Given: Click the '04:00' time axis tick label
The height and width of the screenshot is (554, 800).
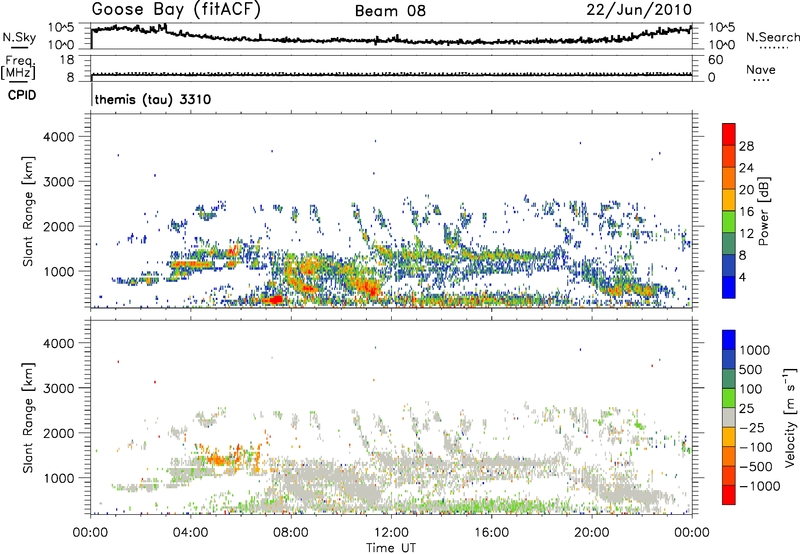Looking at the screenshot, I should tap(191, 533).
